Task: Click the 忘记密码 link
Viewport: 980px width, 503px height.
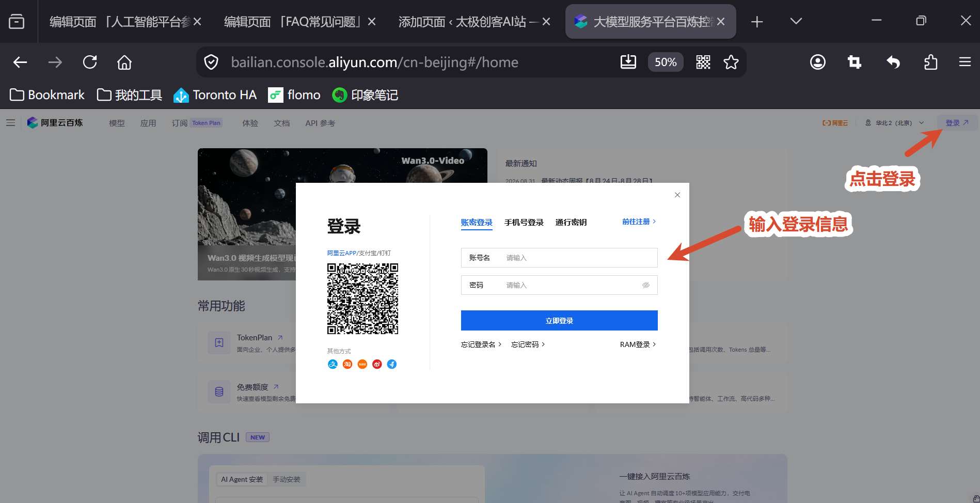Action: [x=528, y=344]
